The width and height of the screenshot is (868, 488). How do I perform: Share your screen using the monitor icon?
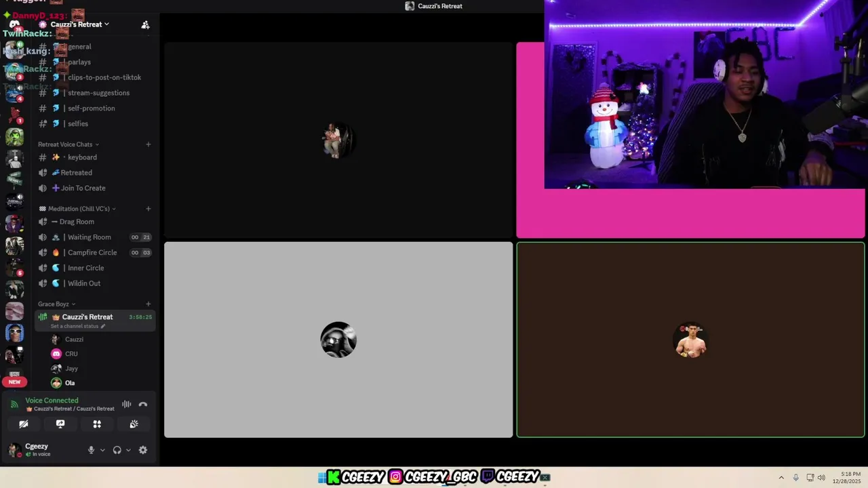[x=60, y=424]
